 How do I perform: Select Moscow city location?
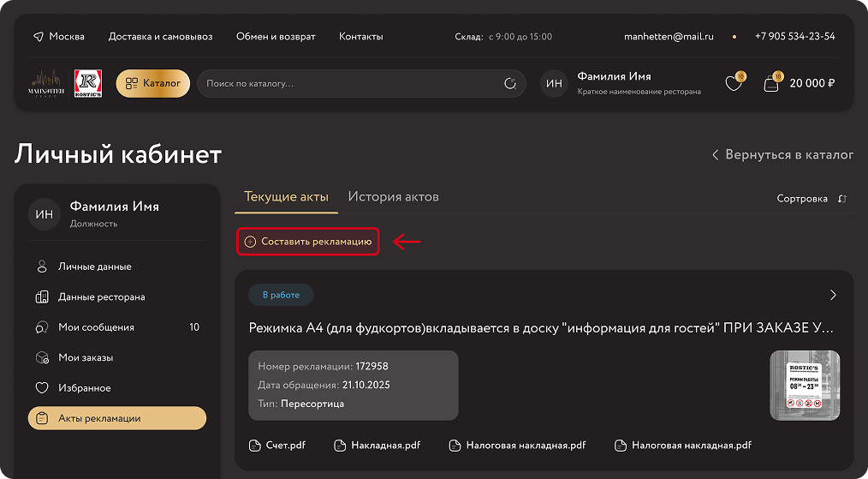pyautogui.click(x=58, y=37)
